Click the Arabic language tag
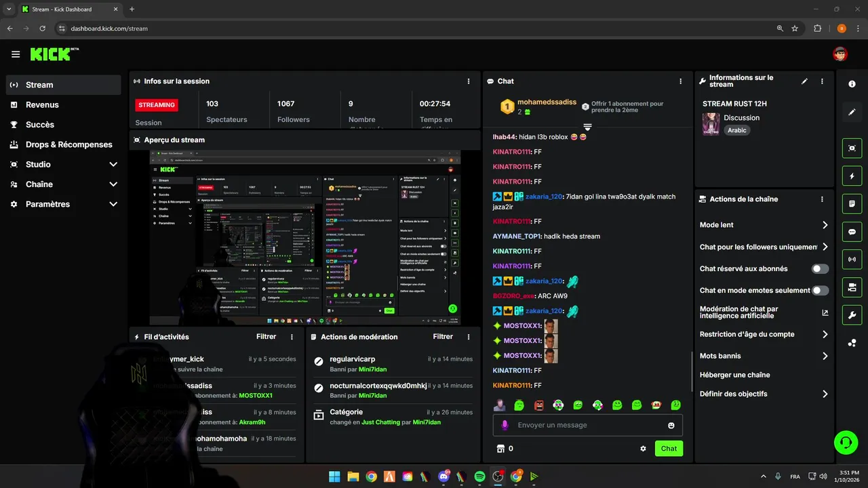The height and width of the screenshot is (488, 868). click(x=737, y=130)
